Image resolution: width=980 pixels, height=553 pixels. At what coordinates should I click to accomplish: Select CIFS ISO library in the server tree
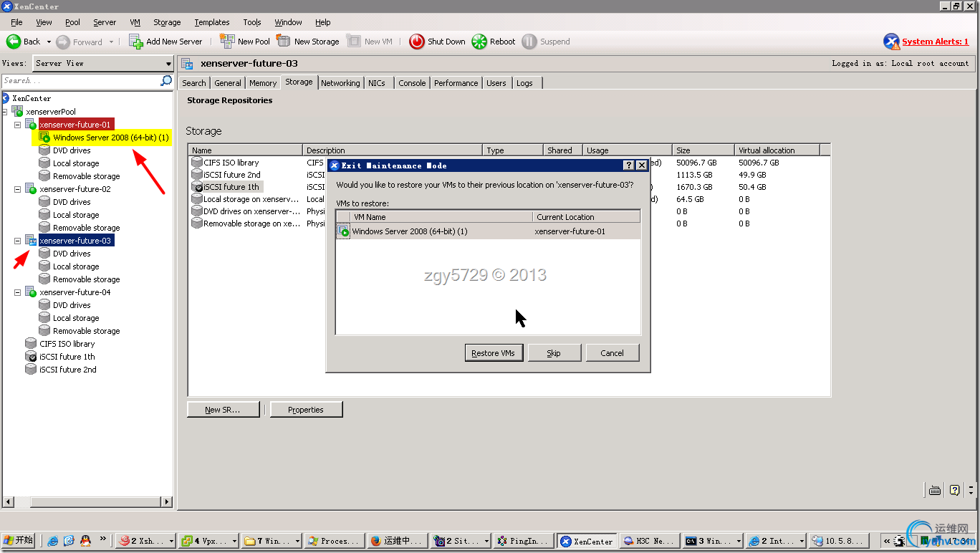pos(67,344)
